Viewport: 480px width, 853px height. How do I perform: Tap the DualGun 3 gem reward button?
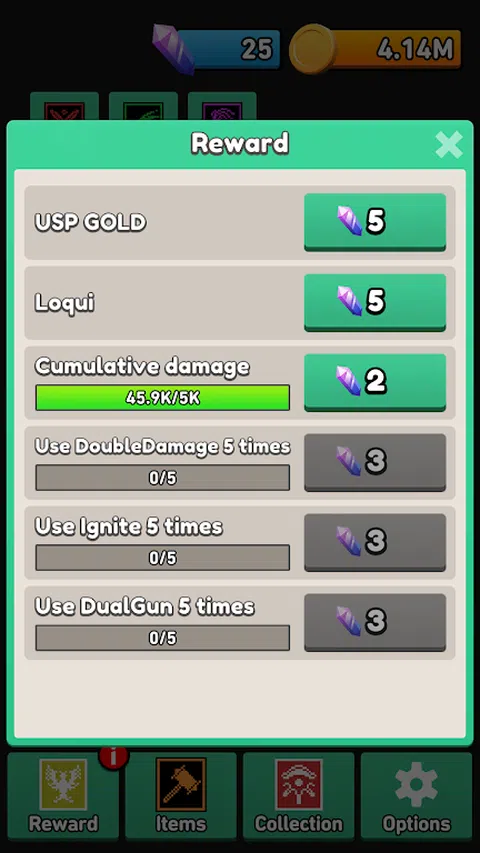375,622
